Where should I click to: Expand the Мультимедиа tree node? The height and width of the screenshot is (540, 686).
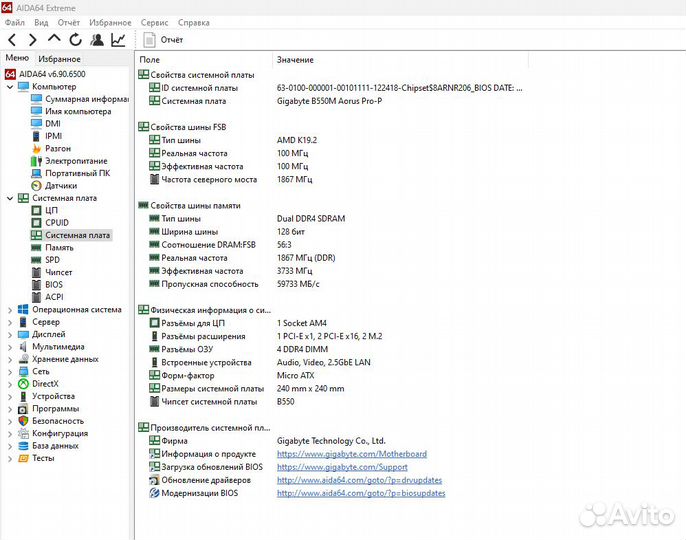[10, 347]
